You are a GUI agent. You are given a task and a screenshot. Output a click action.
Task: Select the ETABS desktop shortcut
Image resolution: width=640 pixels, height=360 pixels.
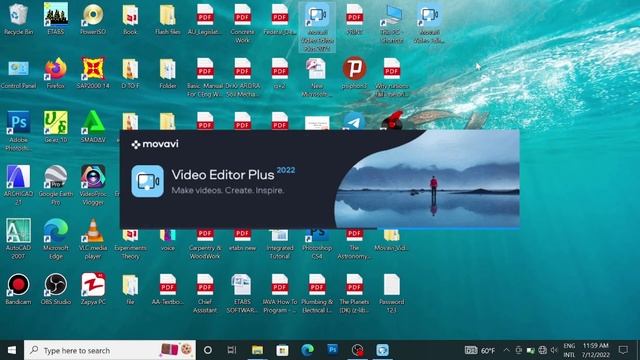point(56,19)
